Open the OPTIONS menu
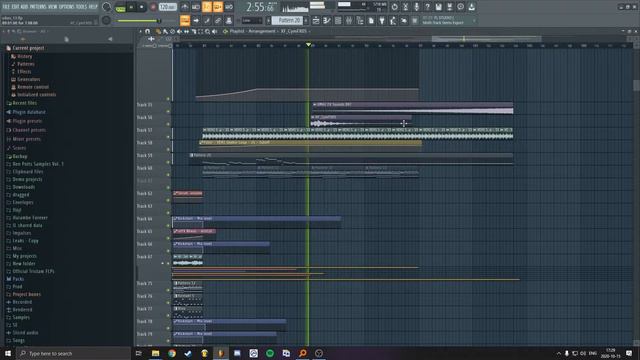The height and width of the screenshot is (360, 640). tap(67, 7)
